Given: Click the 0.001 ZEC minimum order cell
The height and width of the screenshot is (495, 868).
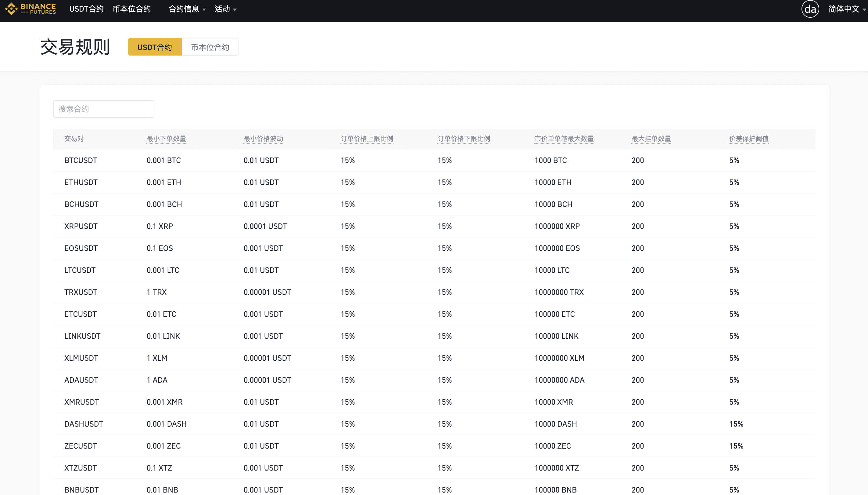Looking at the screenshot, I should [164, 446].
